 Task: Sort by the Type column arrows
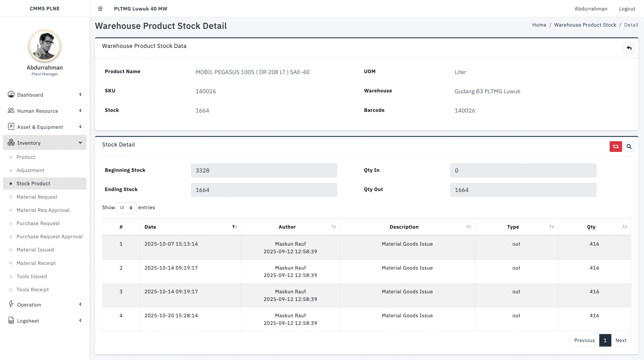tap(552, 227)
